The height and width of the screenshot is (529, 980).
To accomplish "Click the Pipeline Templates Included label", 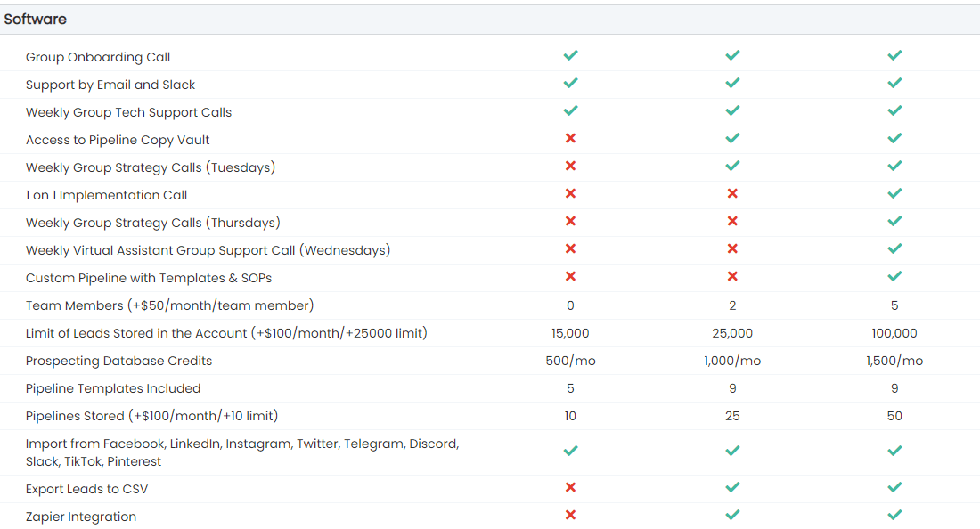I will point(113,388).
